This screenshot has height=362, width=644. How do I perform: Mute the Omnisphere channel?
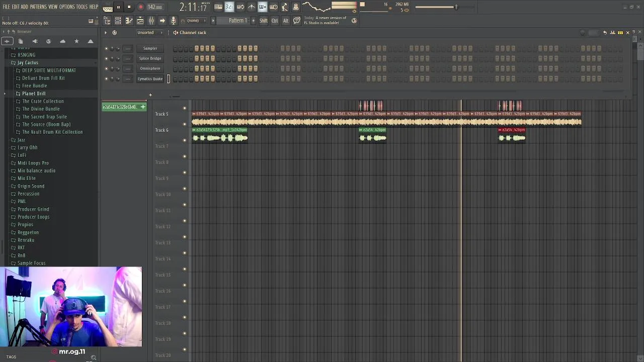(x=106, y=68)
